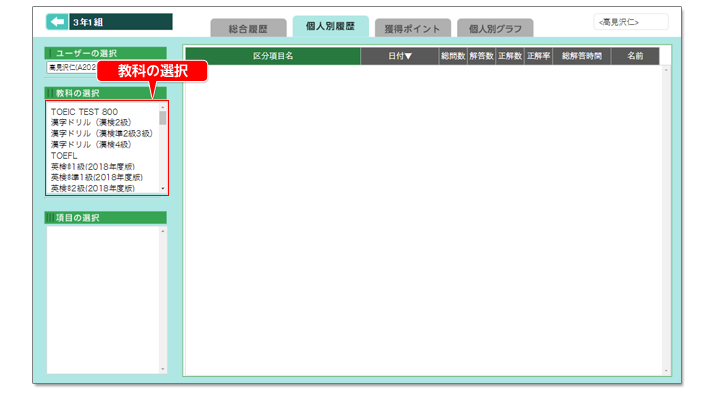Image resolution: width=715 pixels, height=394 pixels.
Task: Switch to the 獲得ポイント tab
Action: tap(412, 28)
